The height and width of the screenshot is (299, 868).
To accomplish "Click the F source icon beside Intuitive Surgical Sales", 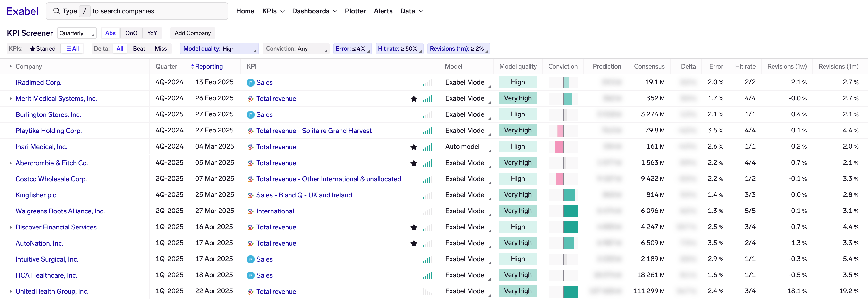I will pyautogui.click(x=250, y=260).
